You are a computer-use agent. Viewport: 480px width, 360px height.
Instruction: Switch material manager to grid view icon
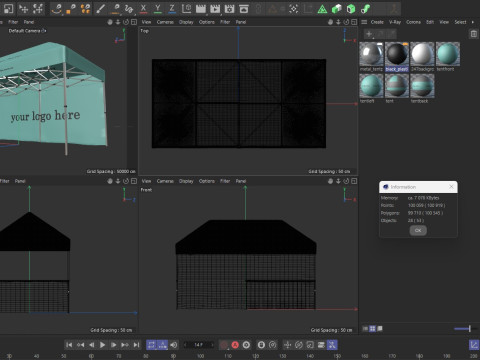tap(372, 329)
